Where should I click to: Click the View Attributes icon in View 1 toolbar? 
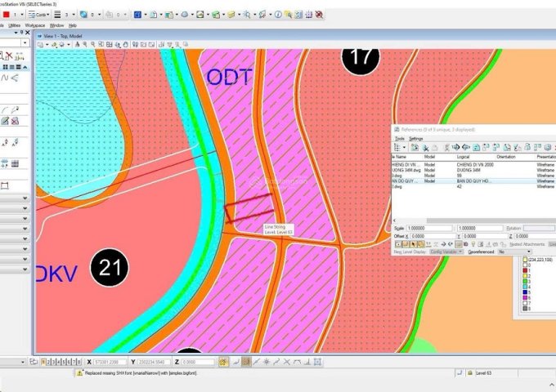pyautogui.click(x=40, y=45)
